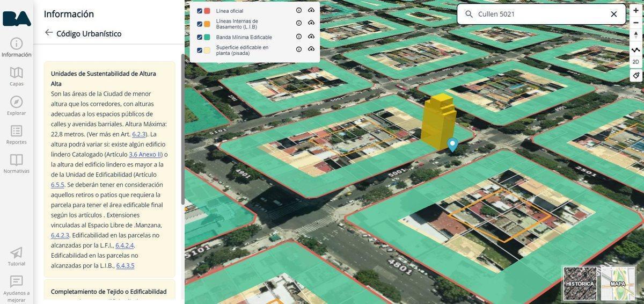This screenshot has width=644, height=304.
Task: Click the red Línea oficial color swatch
Action: click(x=207, y=11)
